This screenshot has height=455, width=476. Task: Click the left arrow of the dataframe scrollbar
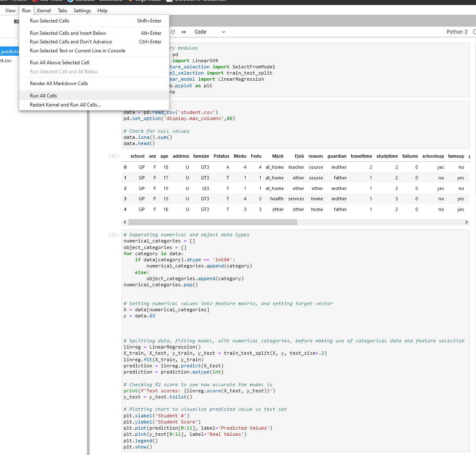(125, 222)
